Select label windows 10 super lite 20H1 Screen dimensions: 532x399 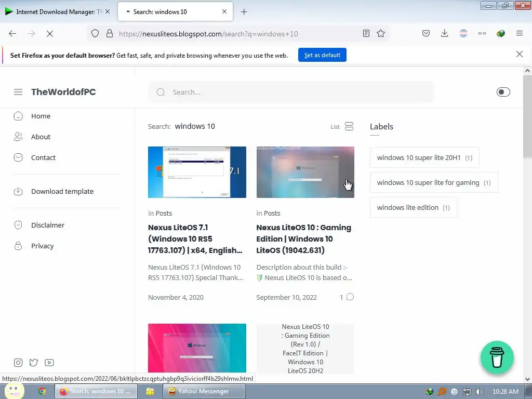click(x=424, y=157)
